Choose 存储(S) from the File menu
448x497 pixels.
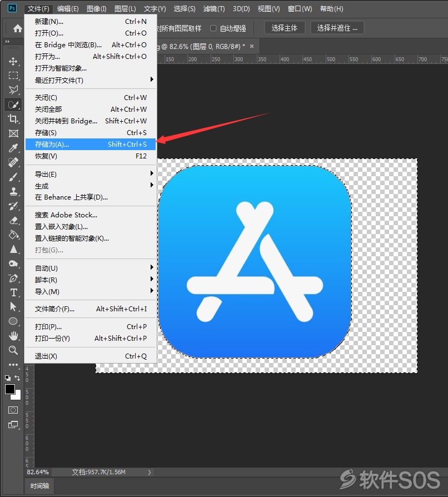(x=91, y=133)
